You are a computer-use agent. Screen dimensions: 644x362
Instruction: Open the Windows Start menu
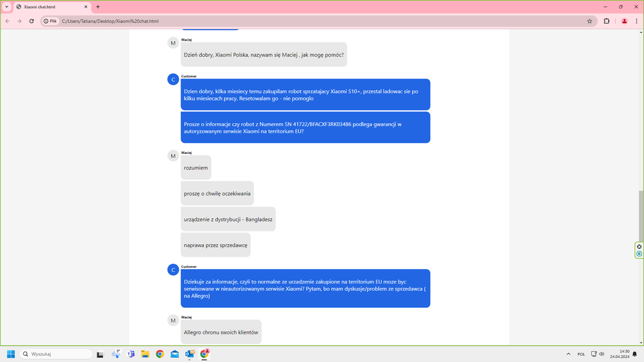coord(11,354)
